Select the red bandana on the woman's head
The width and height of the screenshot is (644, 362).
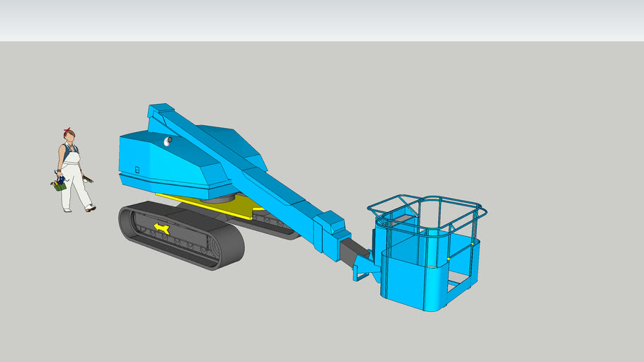click(69, 132)
